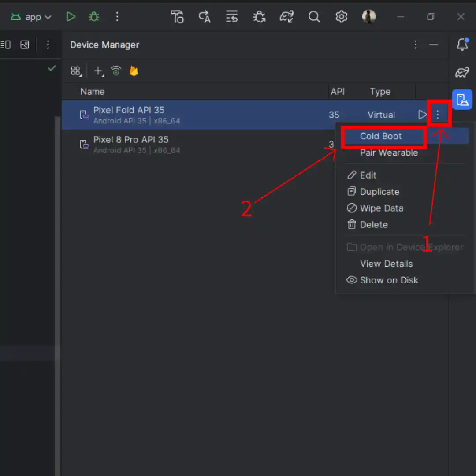Click the Virtual type cell for Pixel Fold

coord(381,115)
